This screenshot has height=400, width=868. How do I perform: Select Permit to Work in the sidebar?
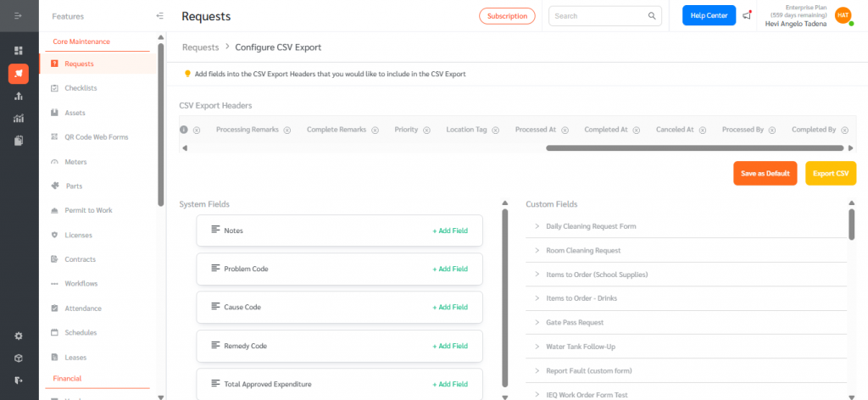pos(88,210)
